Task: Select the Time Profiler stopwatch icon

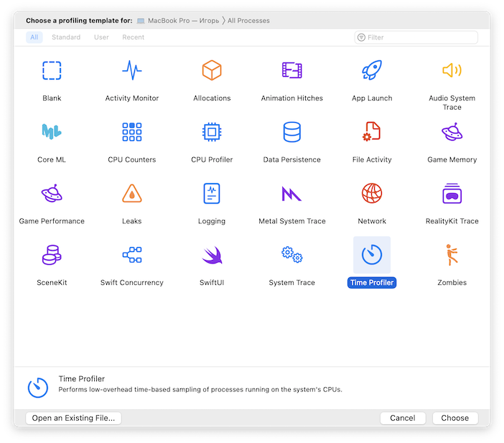Action: click(372, 255)
